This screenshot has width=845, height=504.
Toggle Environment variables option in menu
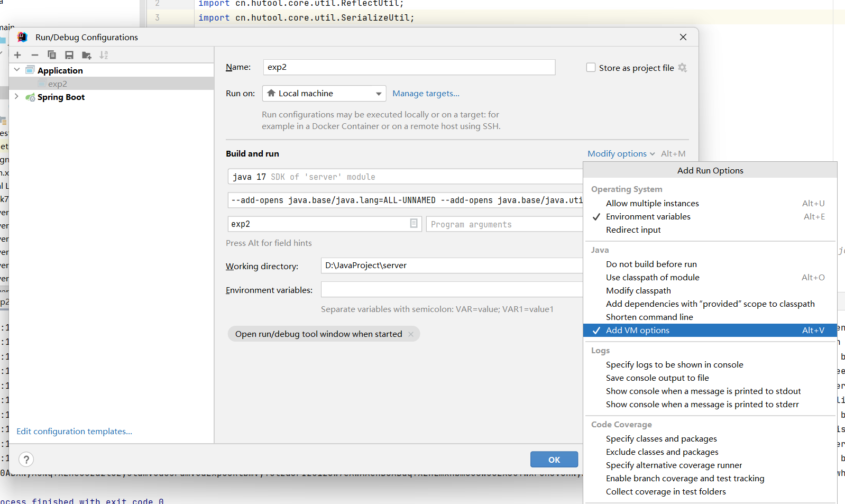pyautogui.click(x=710, y=217)
